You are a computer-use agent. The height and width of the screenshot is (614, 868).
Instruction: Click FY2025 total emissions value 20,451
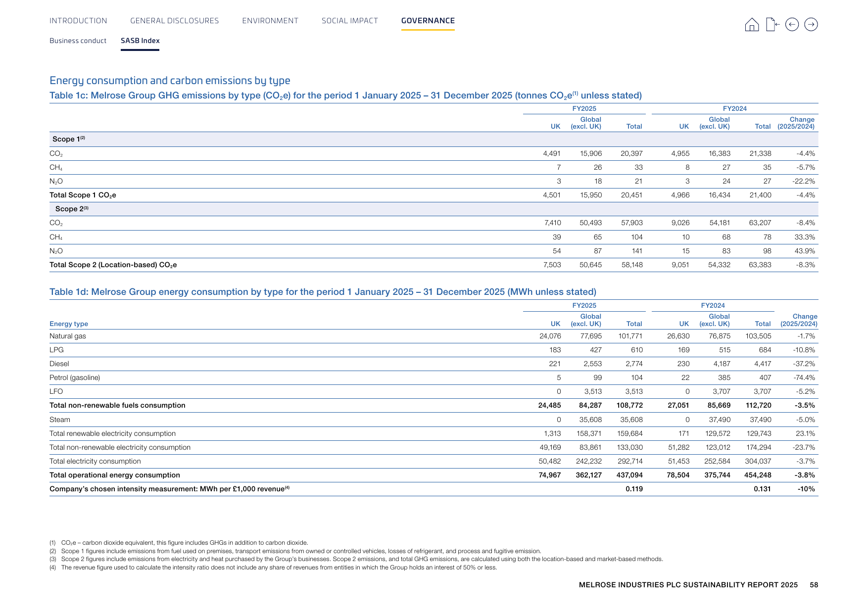pyautogui.click(x=631, y=195)
